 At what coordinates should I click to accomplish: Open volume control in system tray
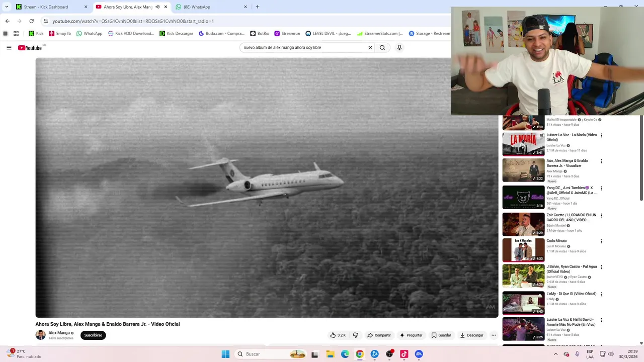tap(611, 354)
